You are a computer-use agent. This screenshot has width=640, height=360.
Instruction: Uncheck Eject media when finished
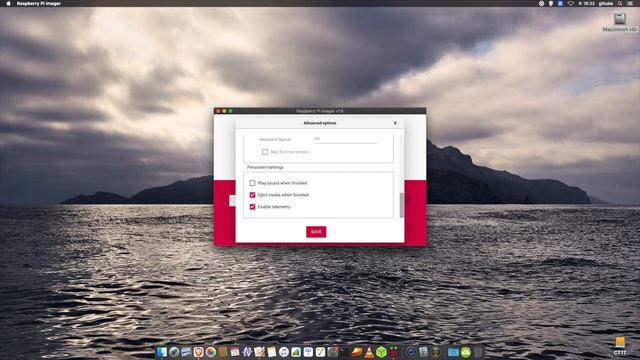(x=252, y=195)
